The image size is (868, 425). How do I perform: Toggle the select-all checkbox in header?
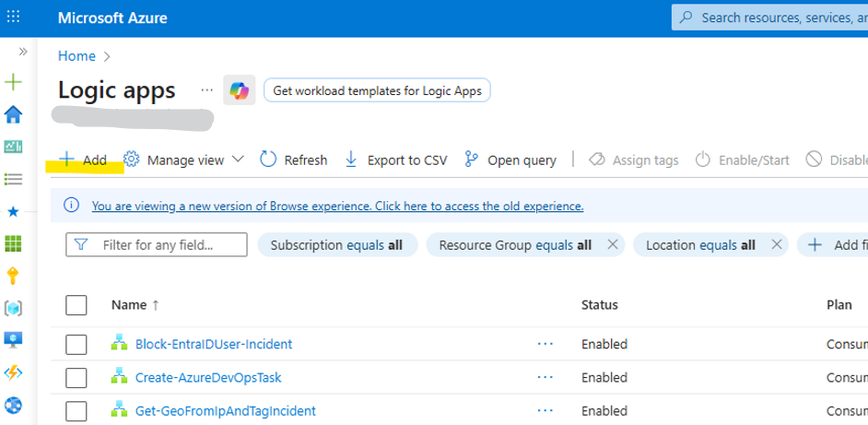pyautogui.click(x=76, y=305)
